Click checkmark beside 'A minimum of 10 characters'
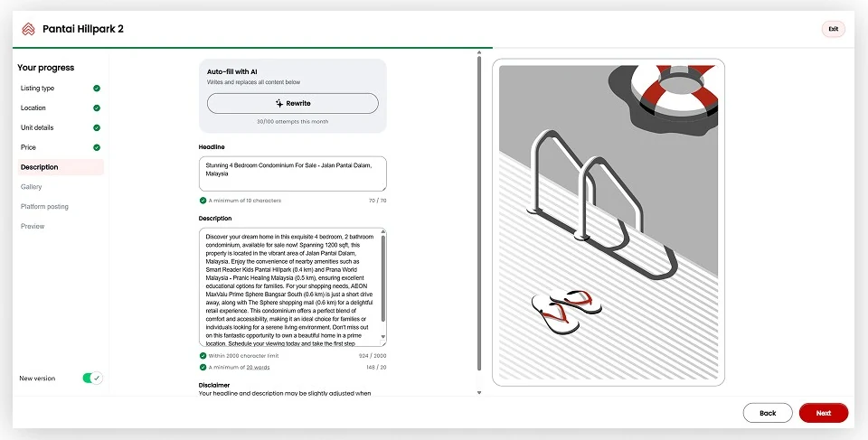Viewport: 868px width, 440px height. [203, 201]
